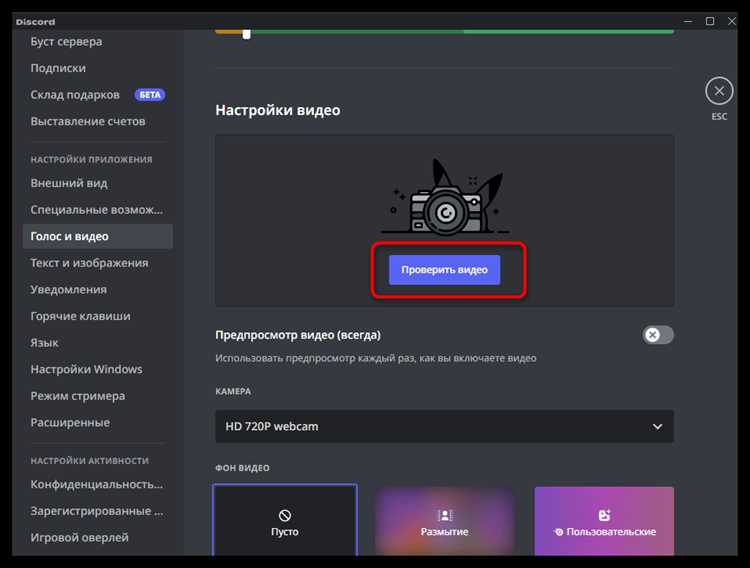Screen dimensions: 750x568
Task: Open Конфиденциальность... activity settings
Action: (x=97, y=484)
